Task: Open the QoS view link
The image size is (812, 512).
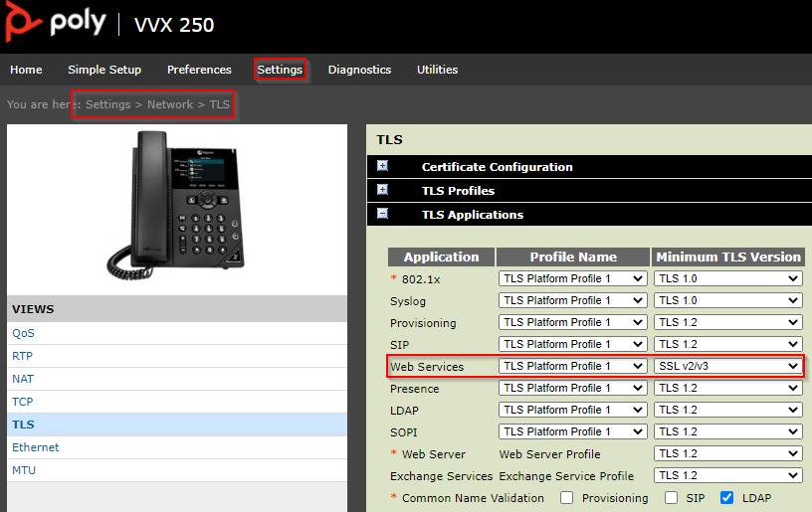Action: (23, 334)
